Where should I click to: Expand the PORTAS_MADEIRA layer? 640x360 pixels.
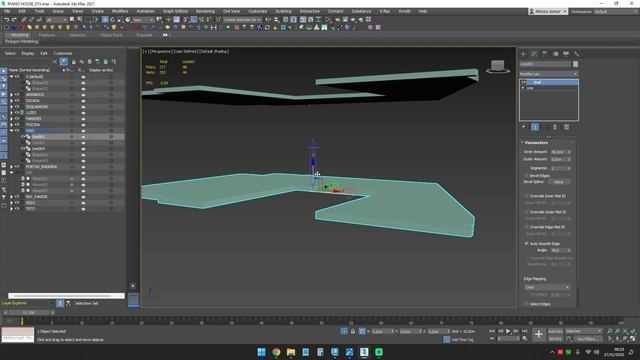click(x=11, y=167)
